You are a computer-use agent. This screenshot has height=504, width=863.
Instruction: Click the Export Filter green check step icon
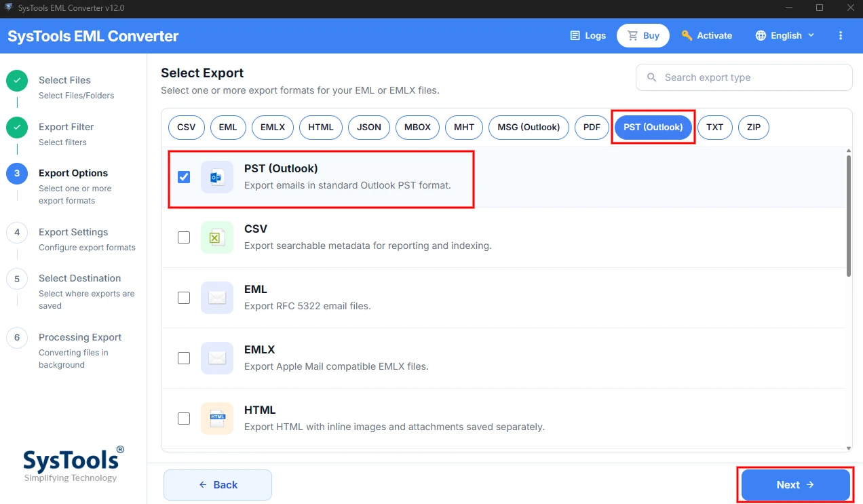pos(17,128)
